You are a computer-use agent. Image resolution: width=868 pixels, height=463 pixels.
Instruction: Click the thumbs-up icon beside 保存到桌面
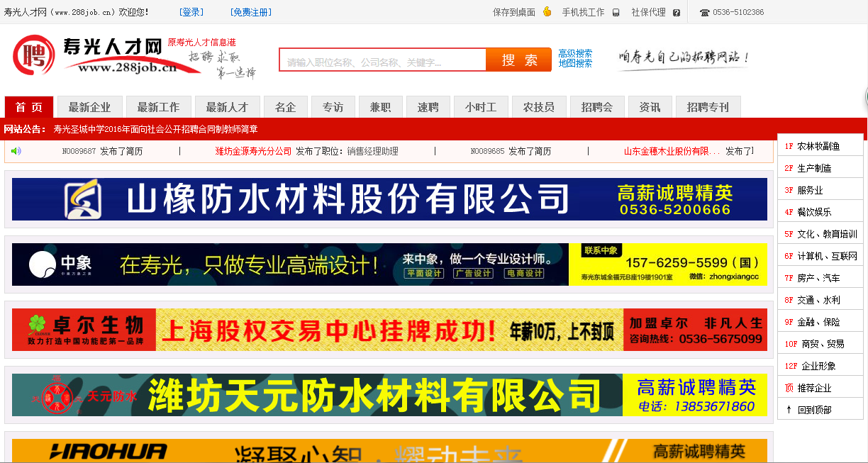(547, 12)
